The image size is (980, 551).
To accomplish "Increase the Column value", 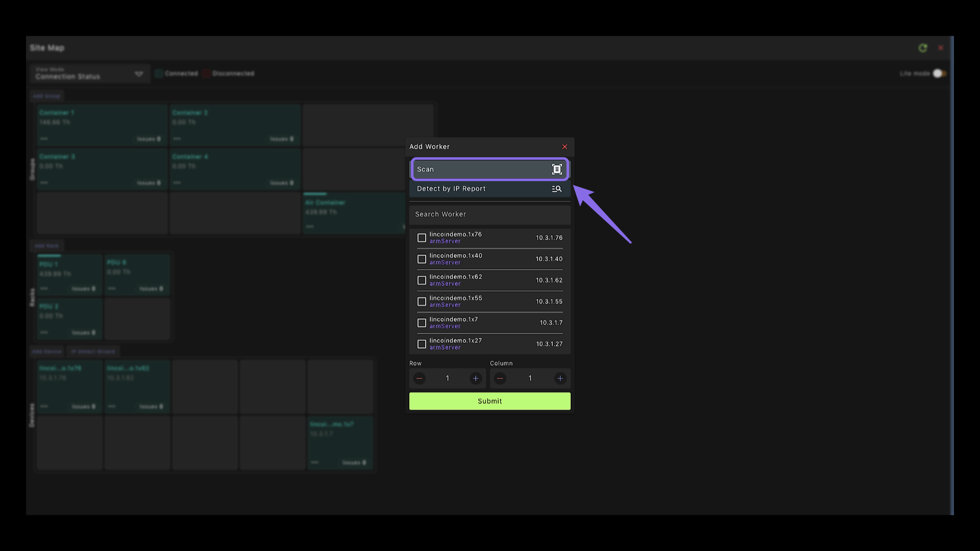I will 560,379.
